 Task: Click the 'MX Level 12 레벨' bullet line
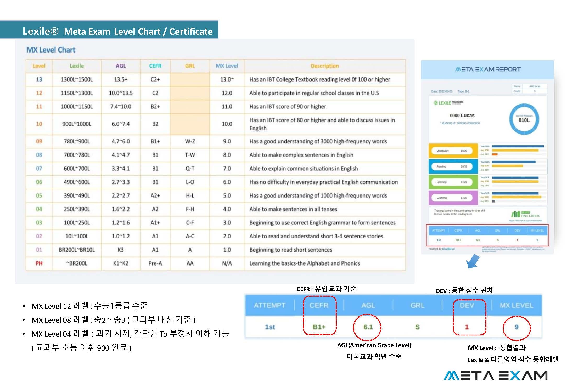pos(89,306)
